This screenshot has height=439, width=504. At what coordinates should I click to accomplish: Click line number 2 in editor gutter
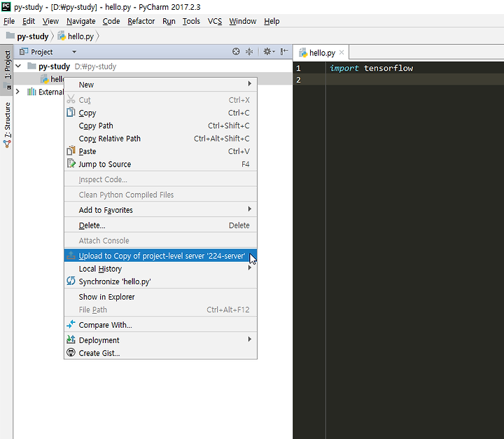pyautogui.click(x=298, y=80)
